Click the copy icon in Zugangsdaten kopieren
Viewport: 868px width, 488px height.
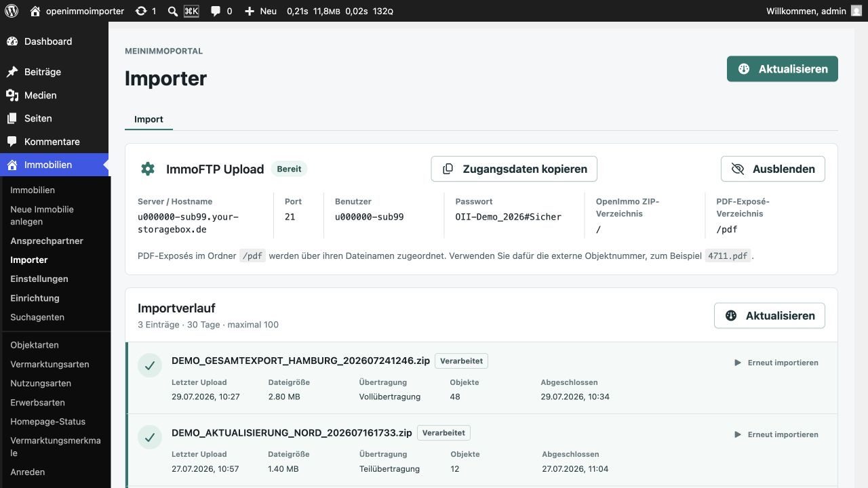(x=448, y=169)
